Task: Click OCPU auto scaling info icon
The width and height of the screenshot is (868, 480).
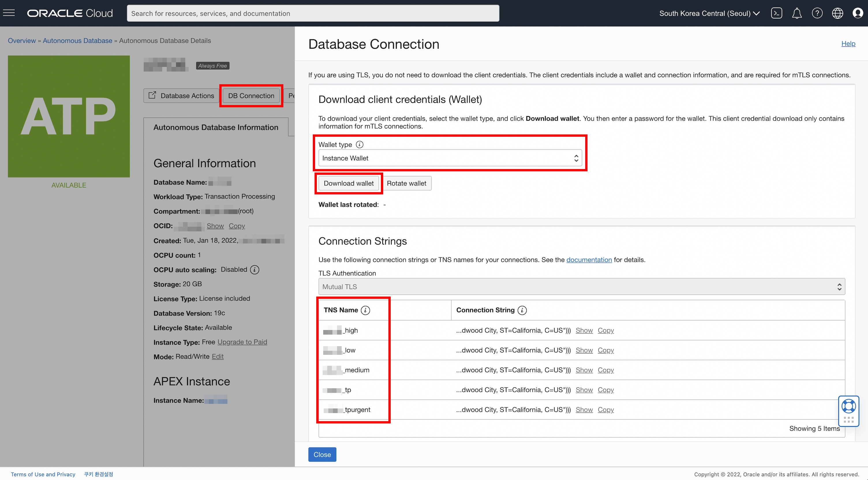Action: 255,270
